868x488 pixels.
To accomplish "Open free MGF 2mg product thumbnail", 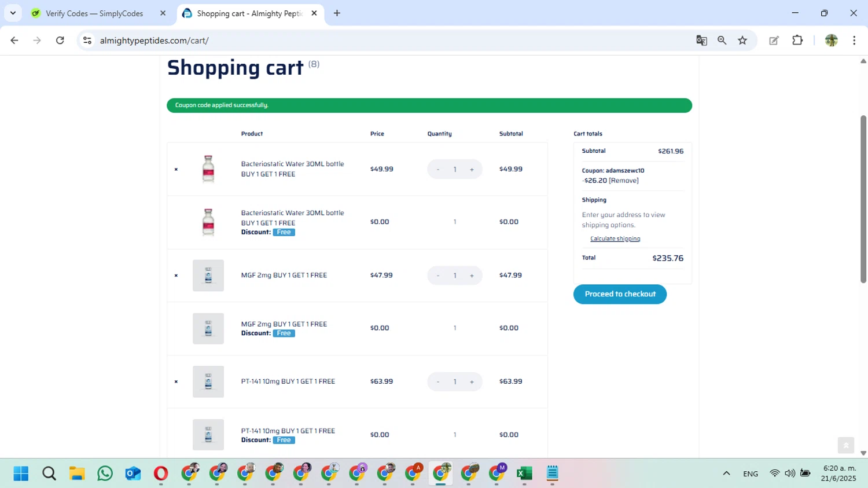I will pos(208,328).
